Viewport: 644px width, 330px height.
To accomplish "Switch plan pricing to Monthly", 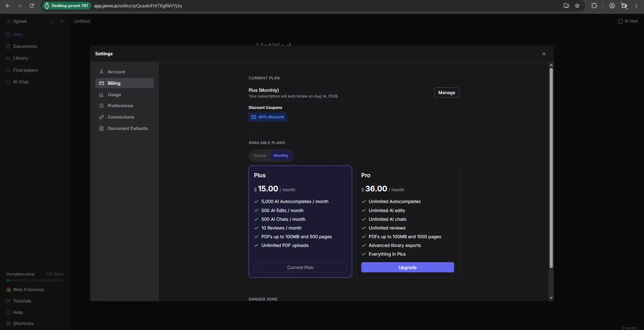I will 281,155.
